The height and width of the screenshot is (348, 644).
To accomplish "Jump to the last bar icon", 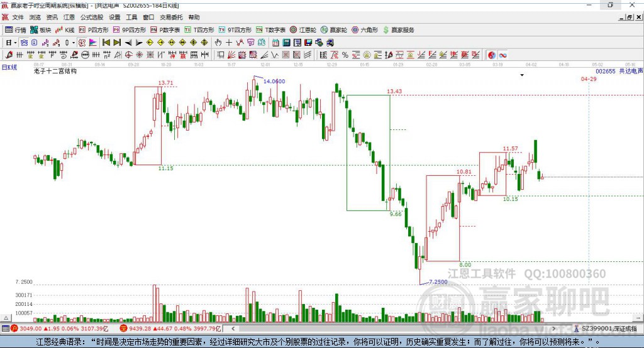I will [117, 43].
